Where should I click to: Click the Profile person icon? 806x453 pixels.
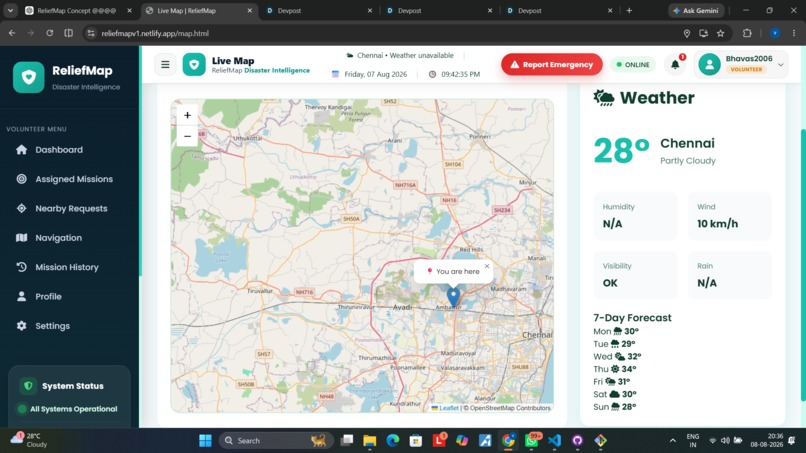pyautogui.click(x=22, y=296)
